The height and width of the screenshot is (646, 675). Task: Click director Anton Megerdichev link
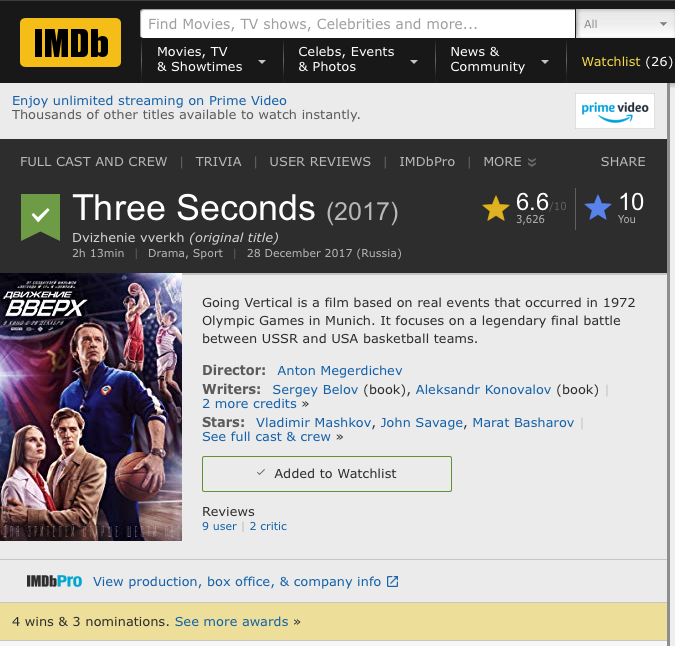pyautogui.click(x=340, y=370)
